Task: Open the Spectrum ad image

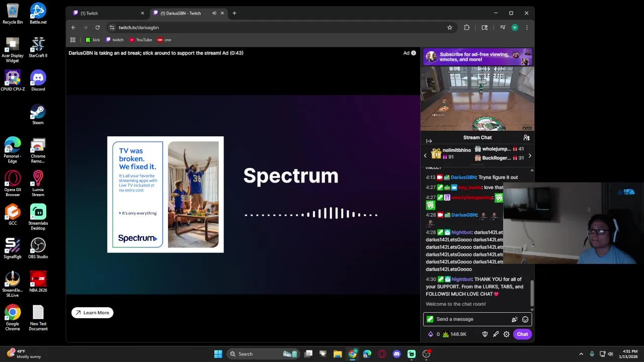Action: click(166, 195)
